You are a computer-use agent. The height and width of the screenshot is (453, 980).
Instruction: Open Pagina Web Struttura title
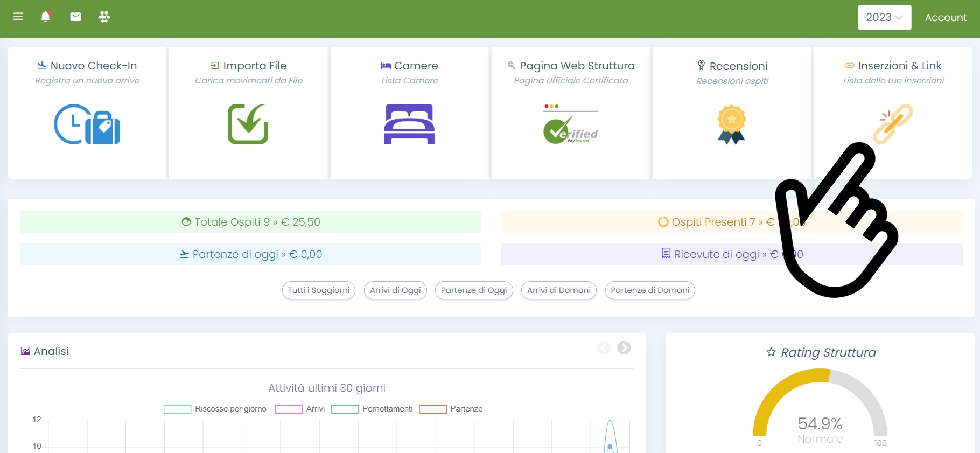tap(571, 66)
